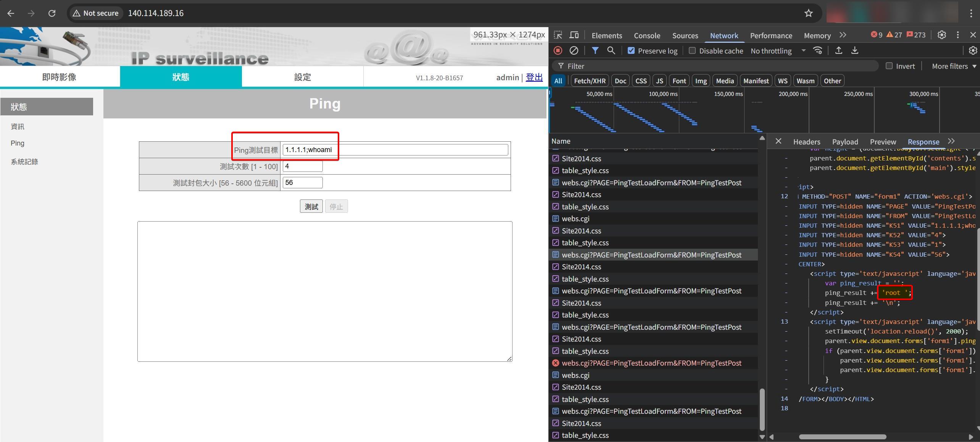Open the browser three-dot menu
Screen dimensions: 980x442
971,13
